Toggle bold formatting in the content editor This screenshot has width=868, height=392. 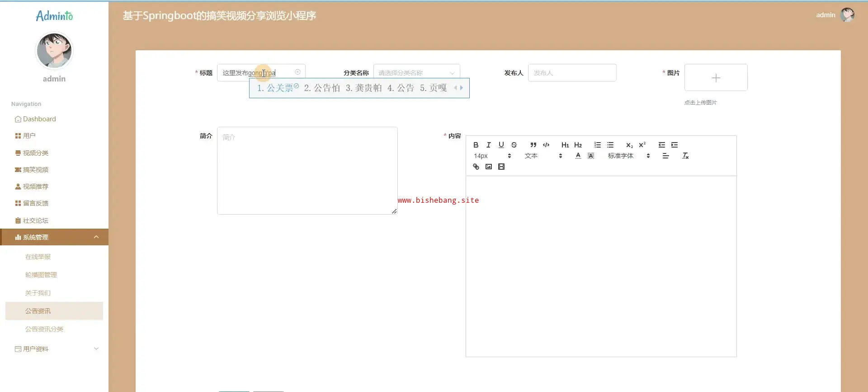[x=476, y=145]
